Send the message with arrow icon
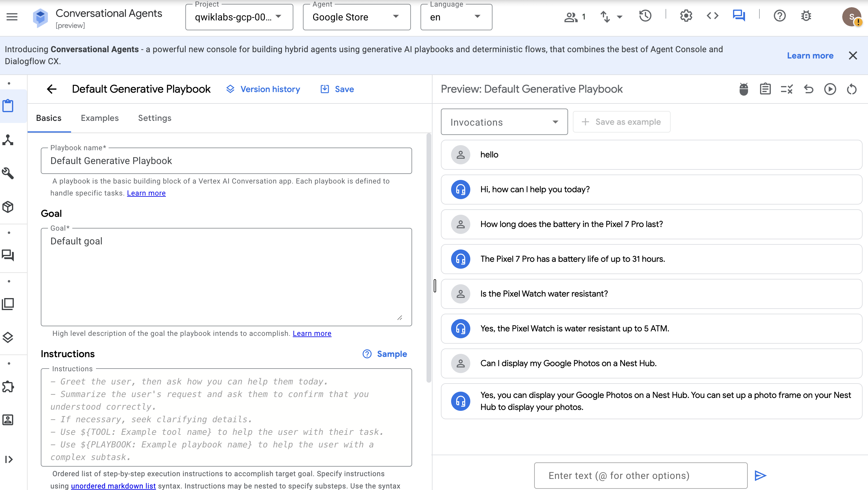This screenshot has width=868, height=490. (x=760, y=476)
